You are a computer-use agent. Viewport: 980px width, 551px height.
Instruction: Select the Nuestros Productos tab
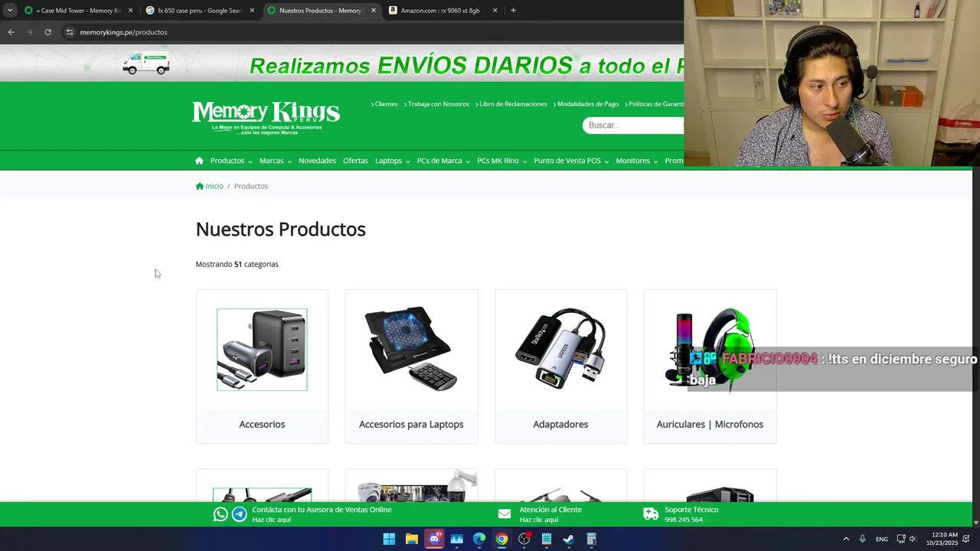(322, 11)
